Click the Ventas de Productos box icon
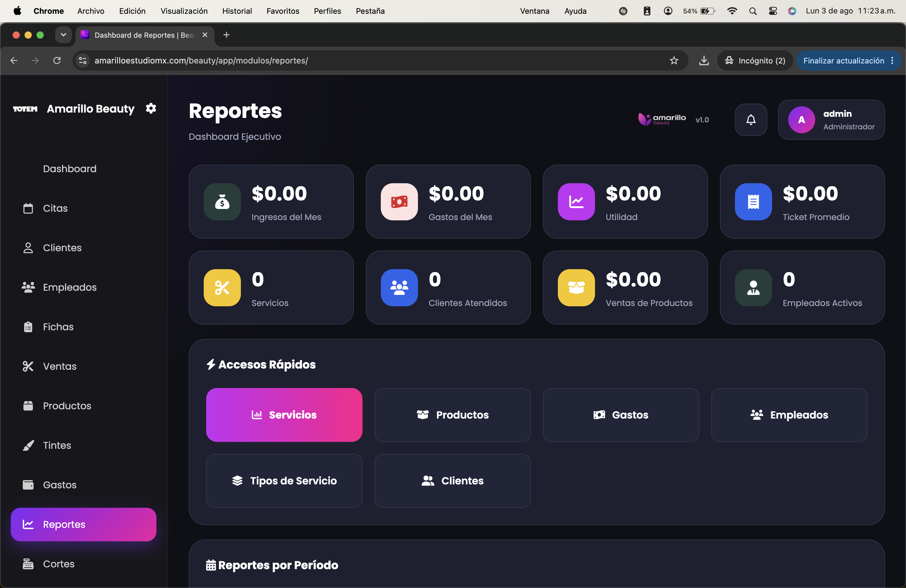This screenshot has width=906, height=588. (576, 287)
